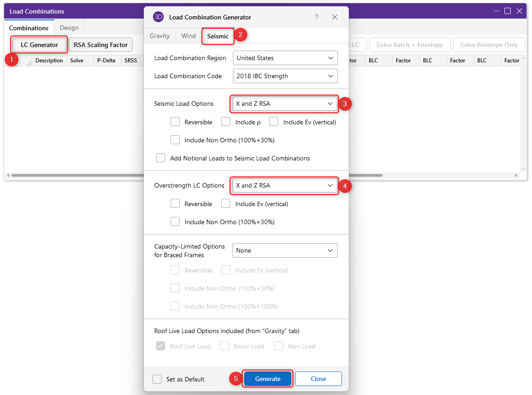Click disabled Include Non Ortho (100%+100%) checkbox

175,306
